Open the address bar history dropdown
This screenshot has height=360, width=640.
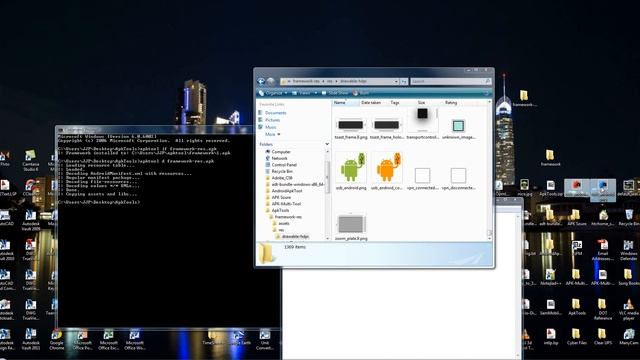pyautogui.click(x=396, y=81)
